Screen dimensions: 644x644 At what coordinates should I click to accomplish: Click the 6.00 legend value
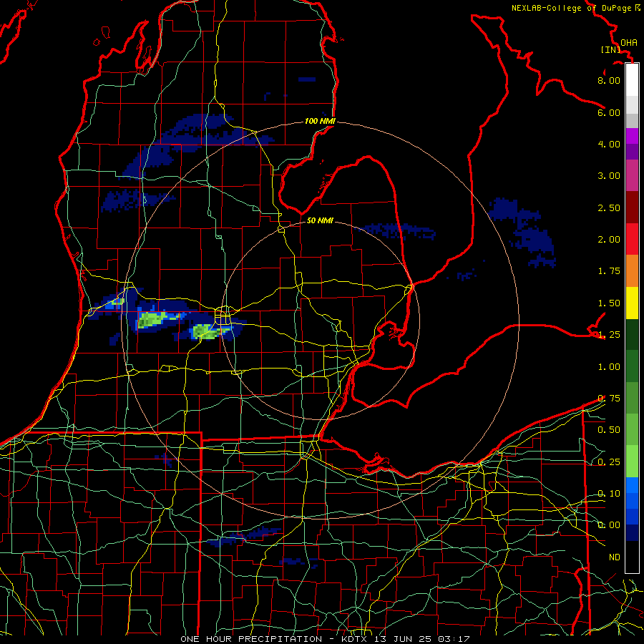click(x=609, y=112)
